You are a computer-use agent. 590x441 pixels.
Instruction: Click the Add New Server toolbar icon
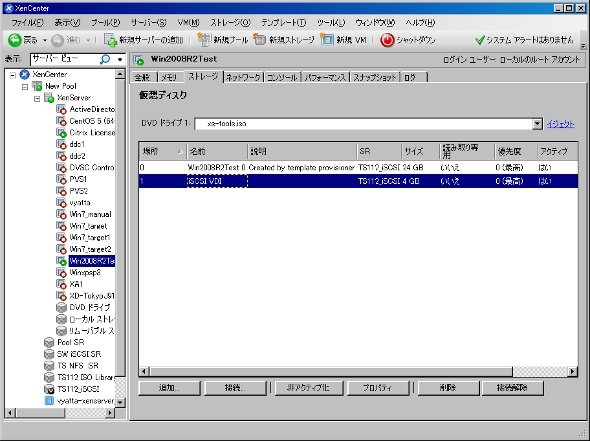[111, 40]
